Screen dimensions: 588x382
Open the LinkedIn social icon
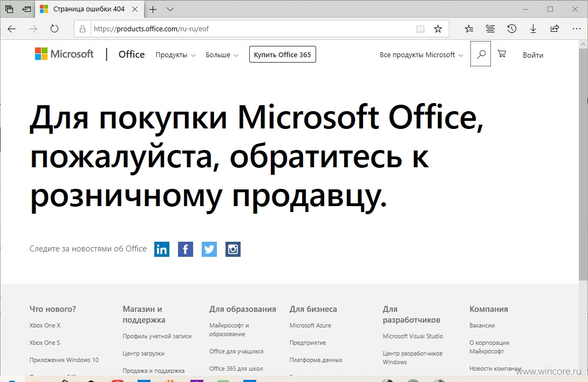162,249
